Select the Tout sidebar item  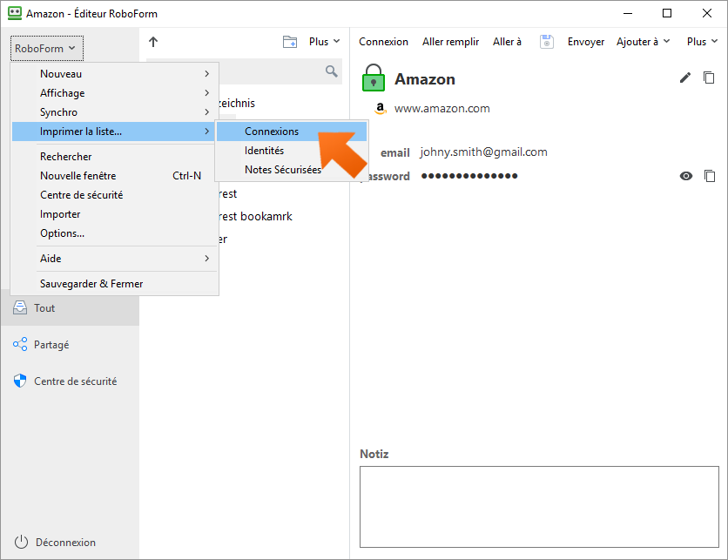click(x=71, y=307)
